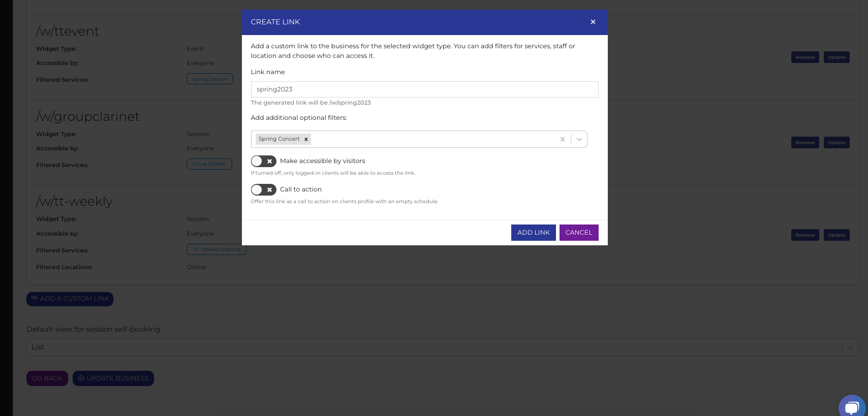Edit the Link name field
The width and height of the screenshot is (868, 416).
point(424,89)
